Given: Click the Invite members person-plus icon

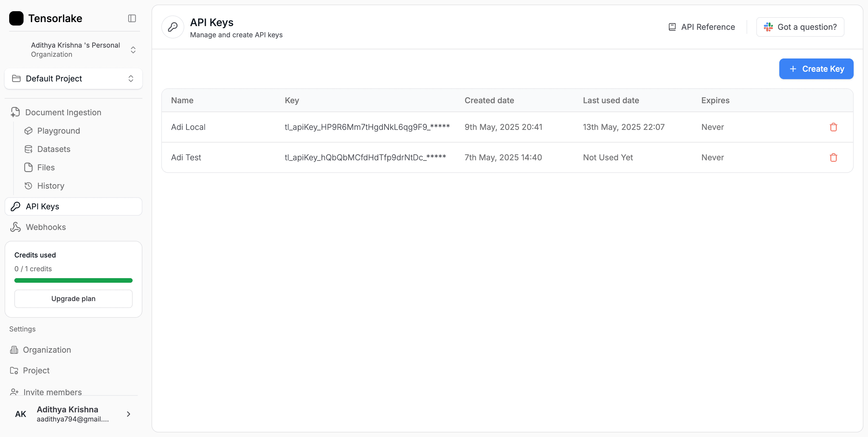Looking at the screenshot, I should click(x=14, y=392).
